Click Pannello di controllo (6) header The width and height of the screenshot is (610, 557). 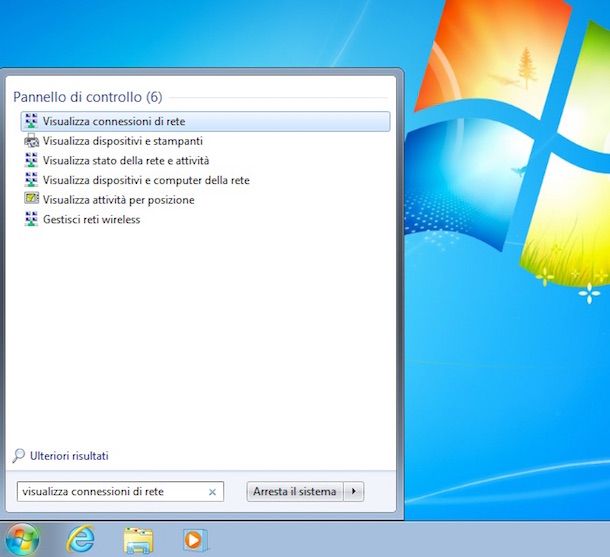88,97
